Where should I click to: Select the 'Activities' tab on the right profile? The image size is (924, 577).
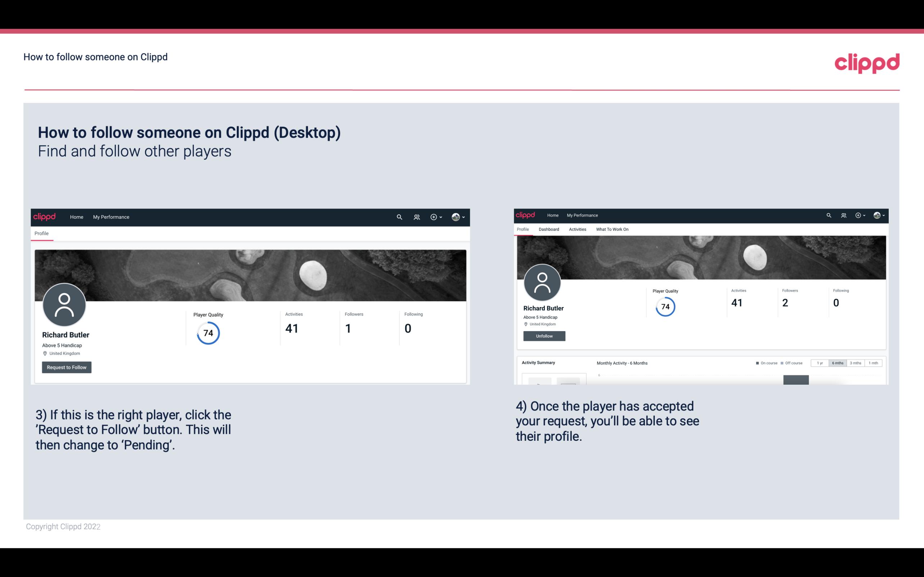pos(576,229)
